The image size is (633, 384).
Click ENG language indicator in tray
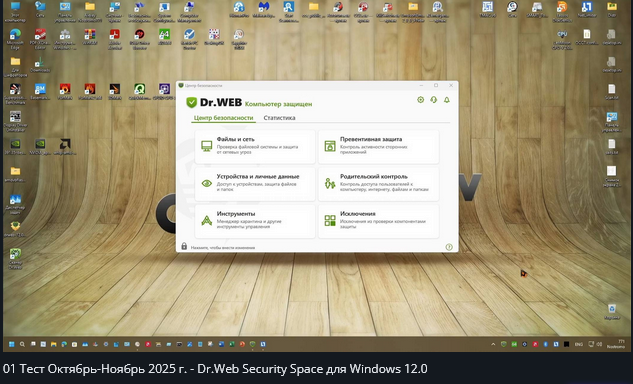[x=579, y=344]
